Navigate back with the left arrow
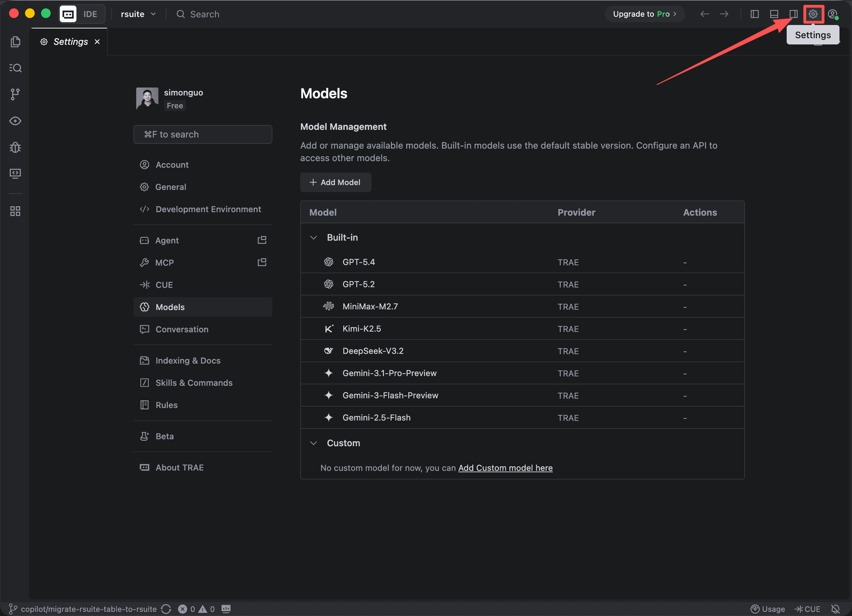Screen dimensions: 852x616 pyautogui.click(x=705, y=14)
